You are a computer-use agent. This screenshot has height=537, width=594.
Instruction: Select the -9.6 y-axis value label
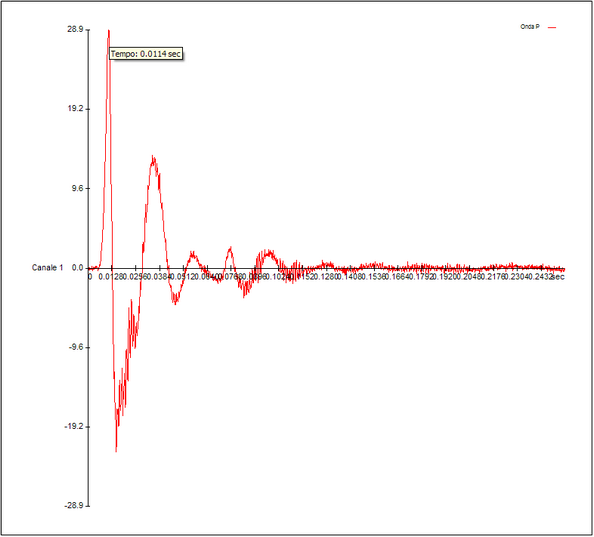click(76, 347)
